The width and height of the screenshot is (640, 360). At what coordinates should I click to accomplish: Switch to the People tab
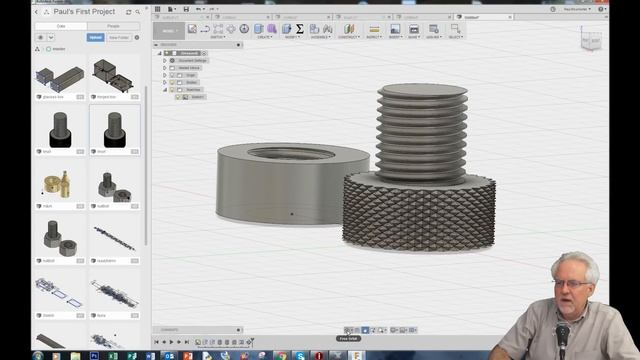point(113,26)
